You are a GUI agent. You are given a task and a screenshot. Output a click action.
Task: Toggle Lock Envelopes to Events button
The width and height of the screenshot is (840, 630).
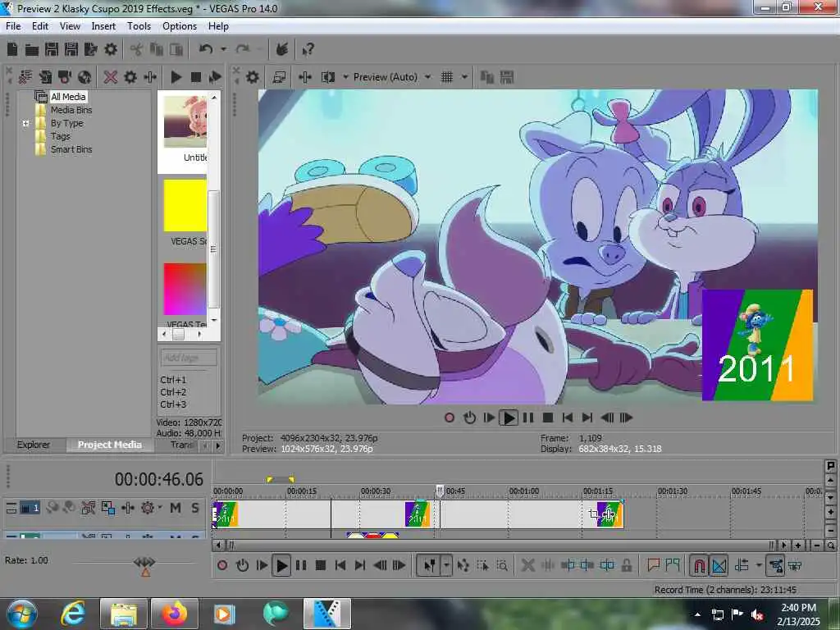coord(776,565)
